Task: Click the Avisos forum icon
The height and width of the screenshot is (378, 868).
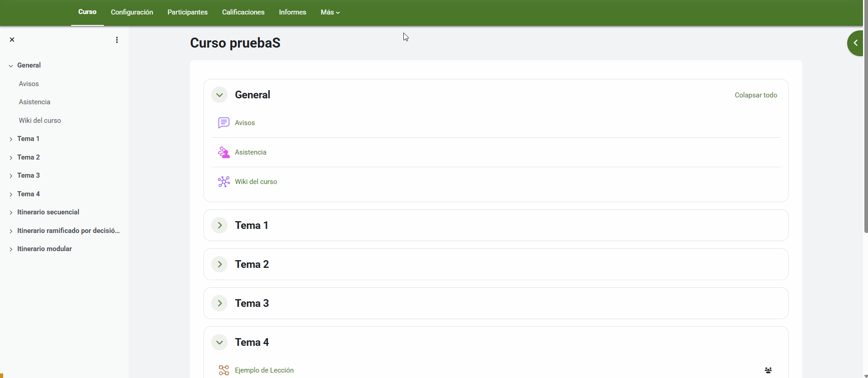Action: (x=223, y=123)
